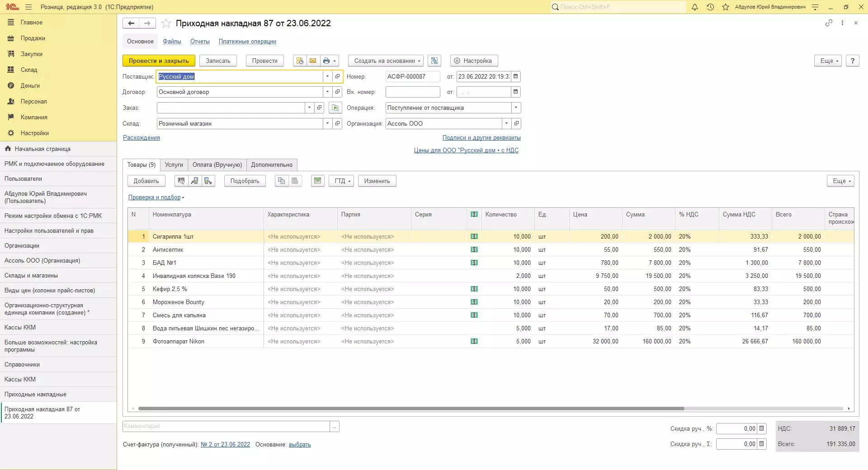
Task: Click the horizontal scrollbar of goods table
Action: (x=410, y=409)
